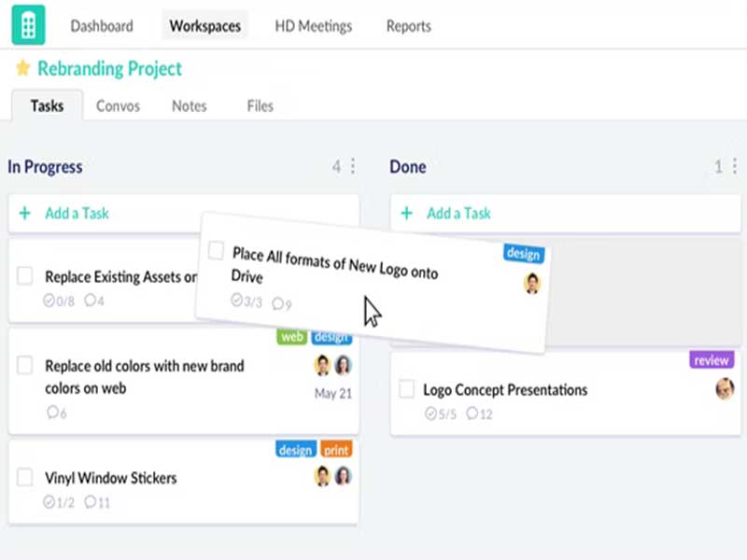
Task: Click the plus icon in In Progress column
Action: tap(24, 213)
